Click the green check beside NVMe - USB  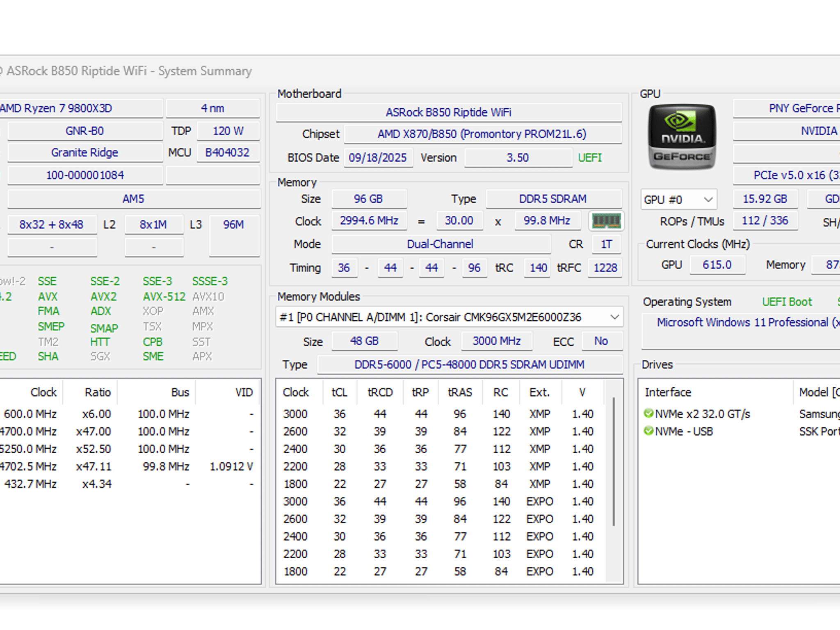click(648, 431)
